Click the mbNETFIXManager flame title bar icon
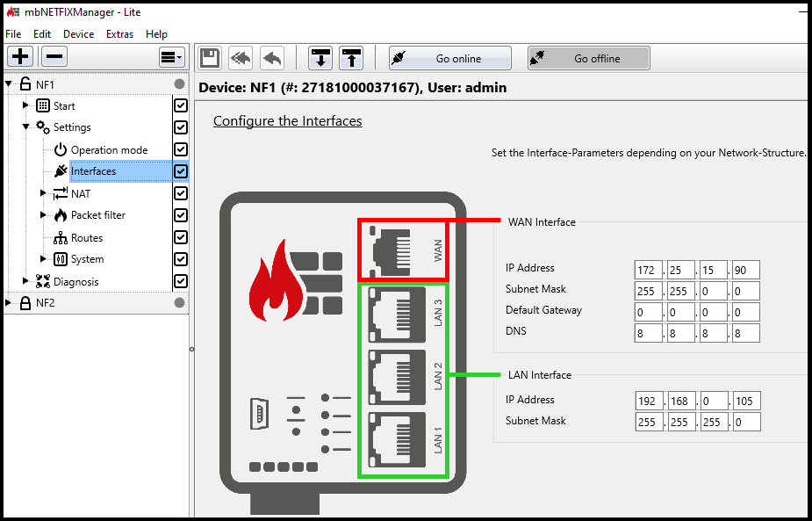812x521 pixels. [13, 12]
